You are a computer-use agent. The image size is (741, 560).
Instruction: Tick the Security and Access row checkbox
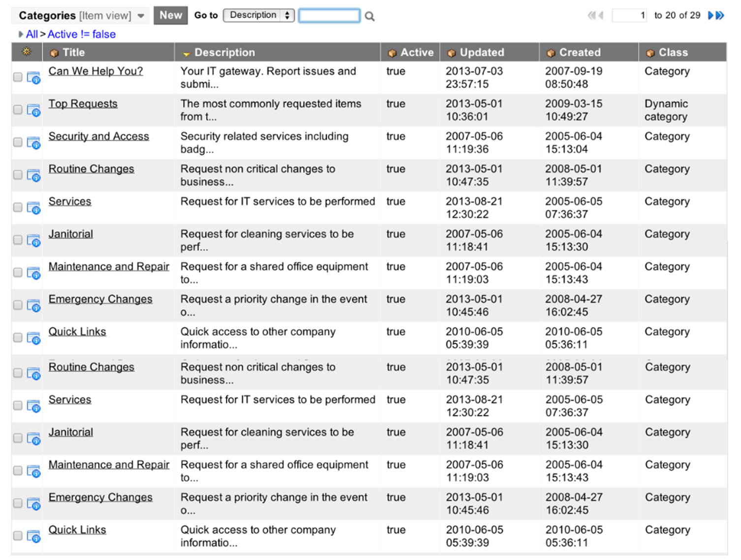pos(18,142)
